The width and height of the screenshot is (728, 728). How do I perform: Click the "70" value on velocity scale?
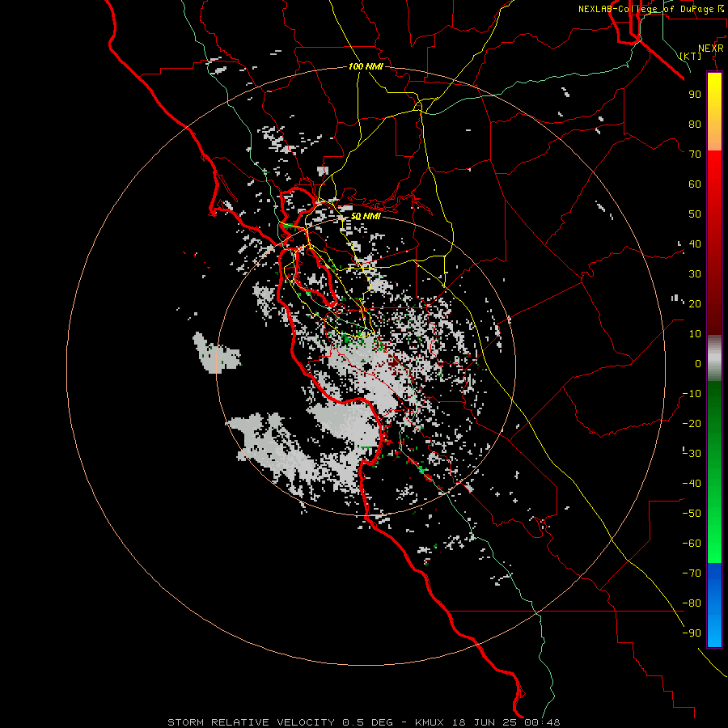click(x=695, y=154)
